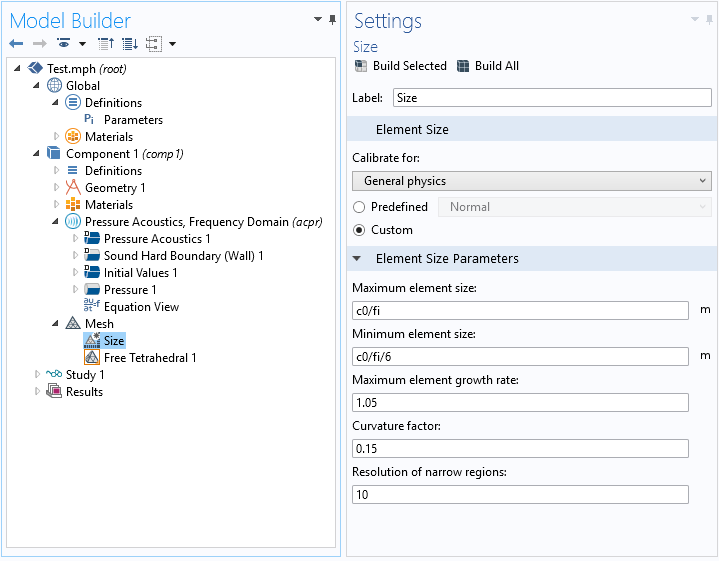Click the back arrow in Model Builder
Screen dimensions: 719x561
pyautogui.click(x=16, y=44)
